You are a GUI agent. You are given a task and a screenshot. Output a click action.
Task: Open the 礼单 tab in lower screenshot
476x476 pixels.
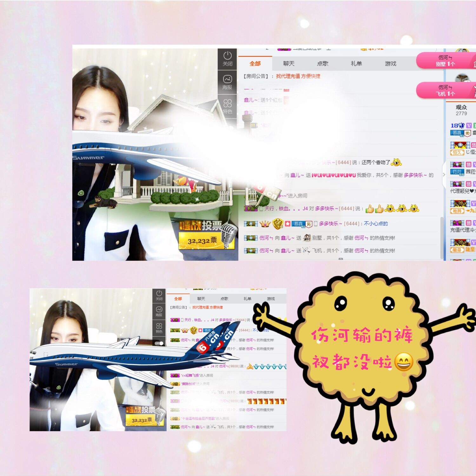[x=248, y=299]
